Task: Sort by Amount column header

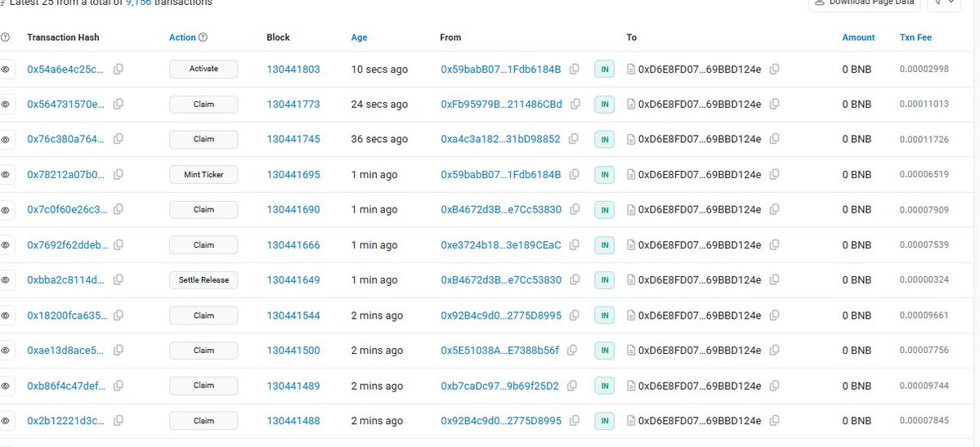Action: tap(858, 38)
